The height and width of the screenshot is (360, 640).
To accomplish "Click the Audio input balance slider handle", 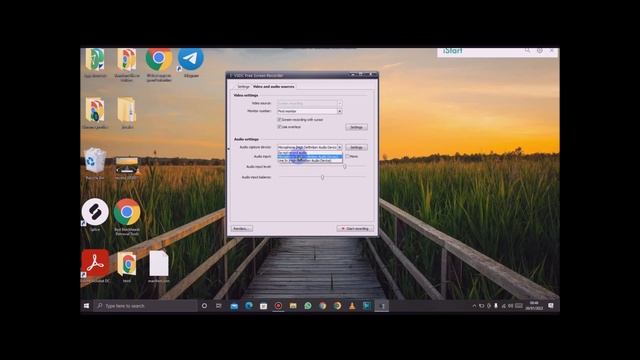I will tap(322, 177).
